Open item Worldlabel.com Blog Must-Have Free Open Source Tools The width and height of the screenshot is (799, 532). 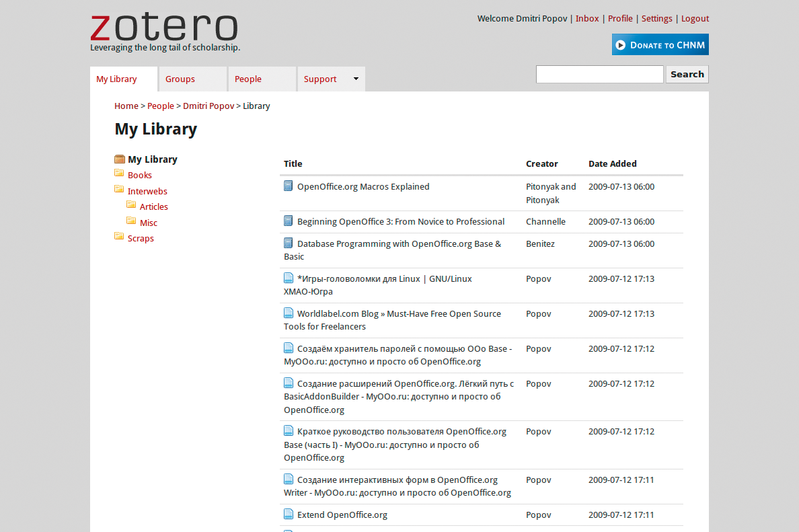[x=392, y=320]
